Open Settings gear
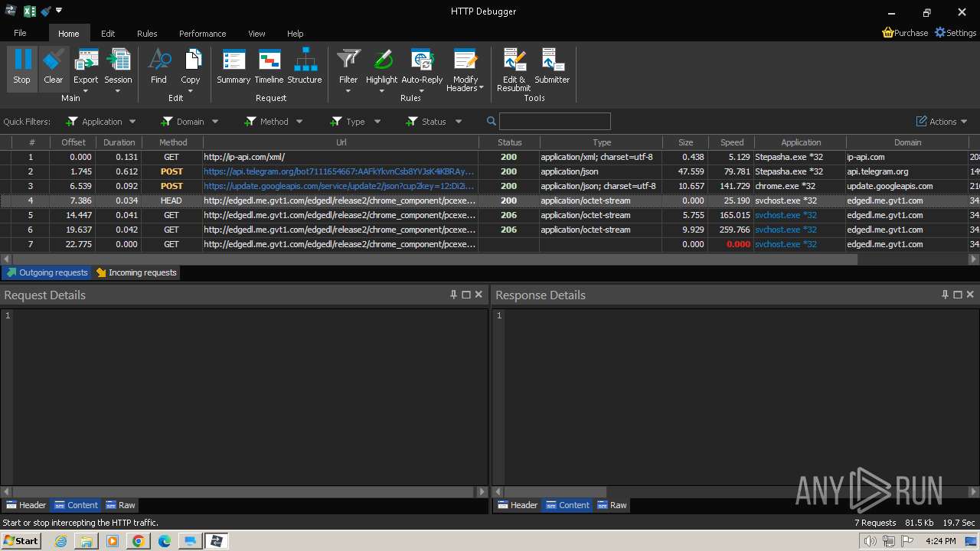This screenshot has width=980, height=551. [x=940, y=33]
